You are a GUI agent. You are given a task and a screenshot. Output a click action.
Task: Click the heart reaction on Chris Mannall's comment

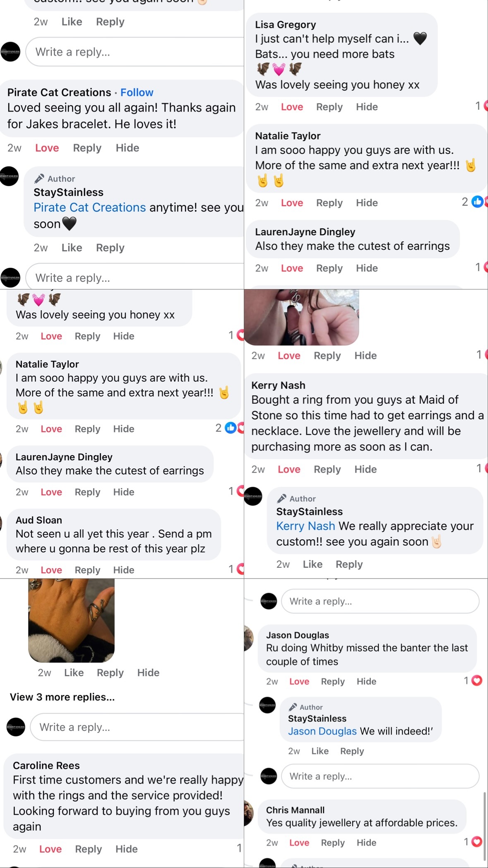pyautogui.click(x=477, y=841)
